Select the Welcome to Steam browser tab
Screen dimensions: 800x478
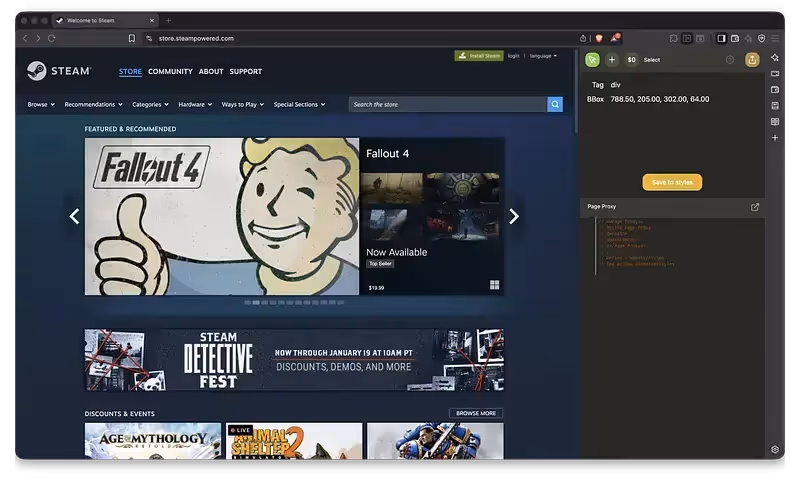click(x=105, y=20)
